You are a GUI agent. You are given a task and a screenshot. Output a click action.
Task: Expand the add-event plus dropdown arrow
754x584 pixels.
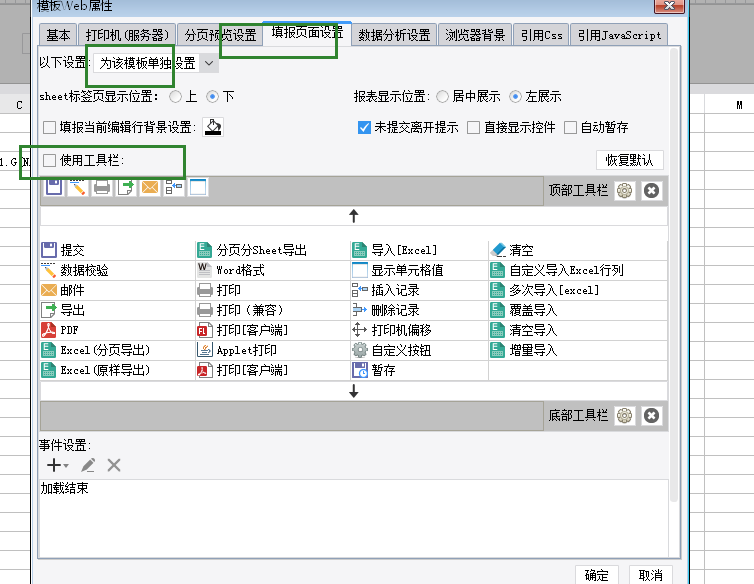(66, 466)
